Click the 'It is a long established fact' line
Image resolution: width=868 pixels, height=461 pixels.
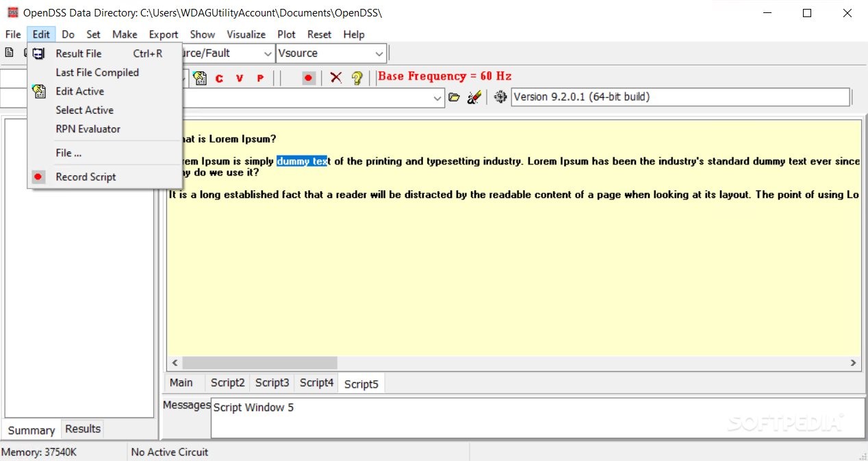point(513,195)
